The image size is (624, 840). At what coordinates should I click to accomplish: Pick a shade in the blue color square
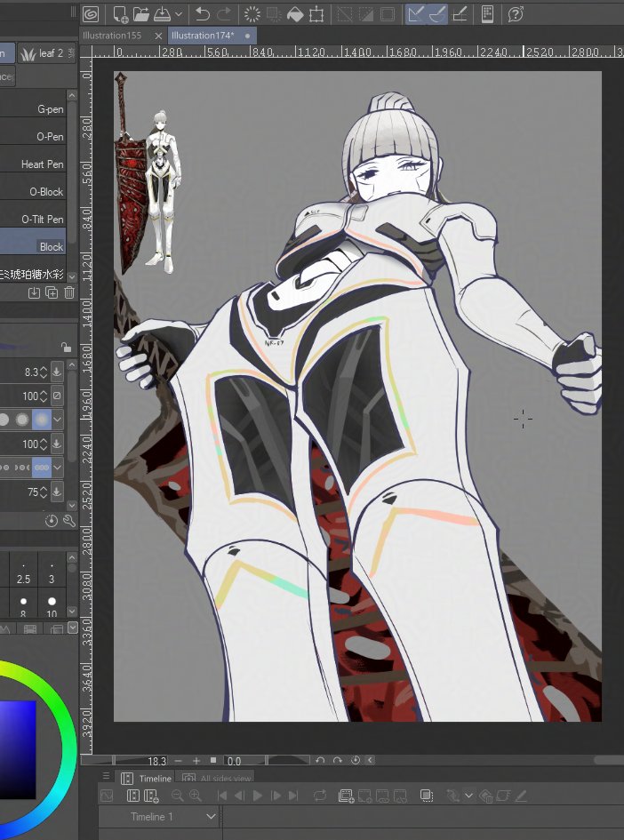[x=18, y=749]
